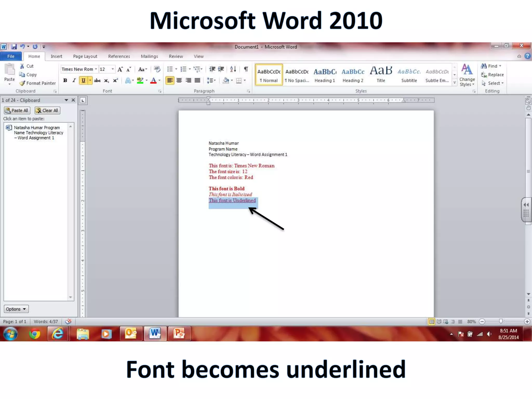Close the Clipboard task pane
532x399 pixels.
click(73, 100)
